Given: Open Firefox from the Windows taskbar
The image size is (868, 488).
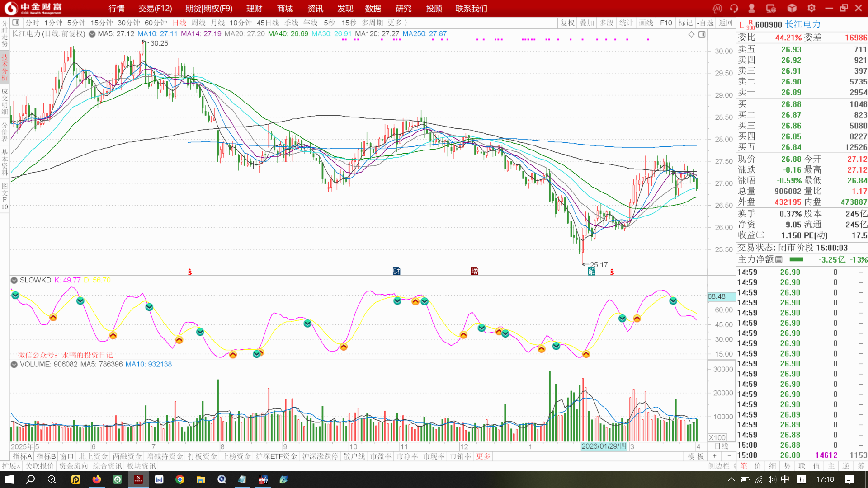Looking at the screenshot, I should [97, 479].
